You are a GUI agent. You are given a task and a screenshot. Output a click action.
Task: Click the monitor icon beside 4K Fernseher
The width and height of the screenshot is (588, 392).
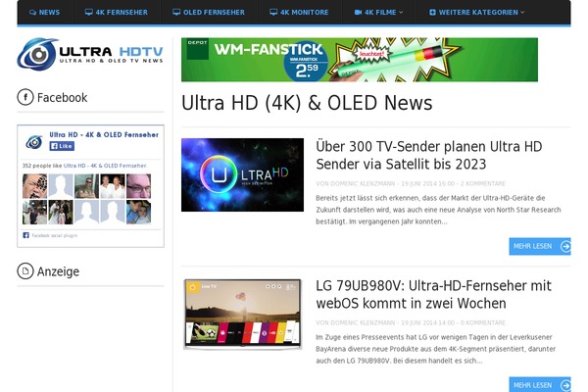pos(88,12)
